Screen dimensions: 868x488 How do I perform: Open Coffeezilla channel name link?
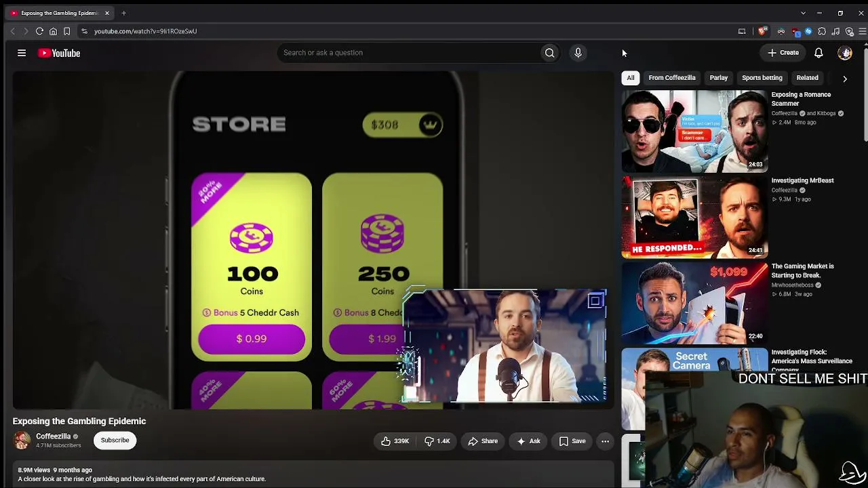pyautogui.click(x=54, y=436)
